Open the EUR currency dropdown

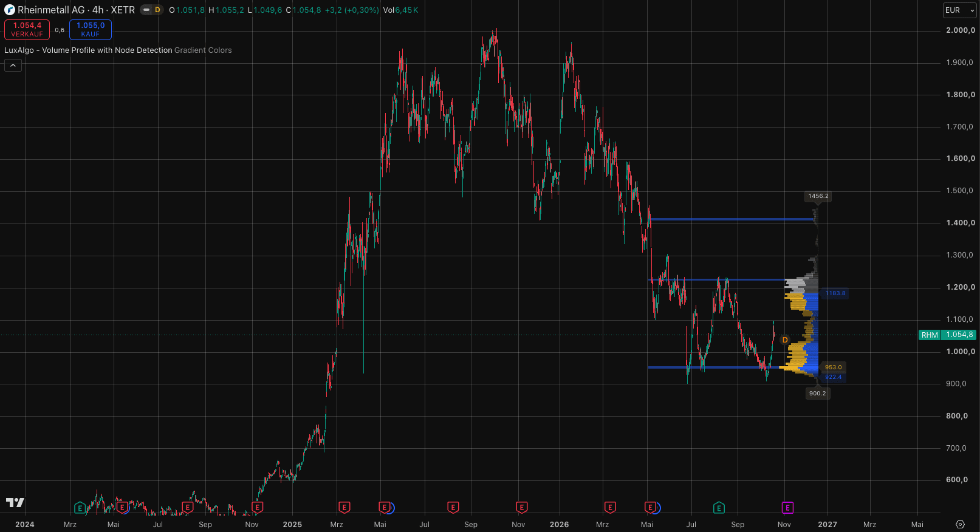coord(959,10)
